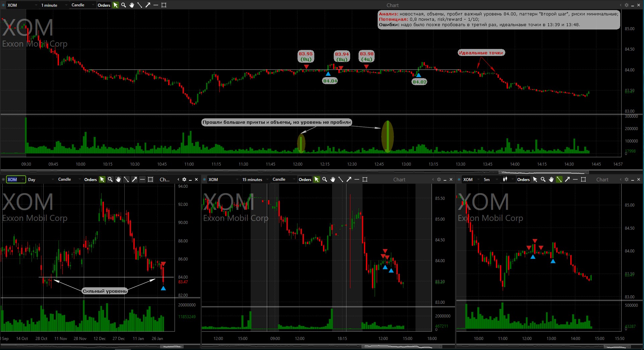Select the rectangle tool in the Day chart

[150, 179]
